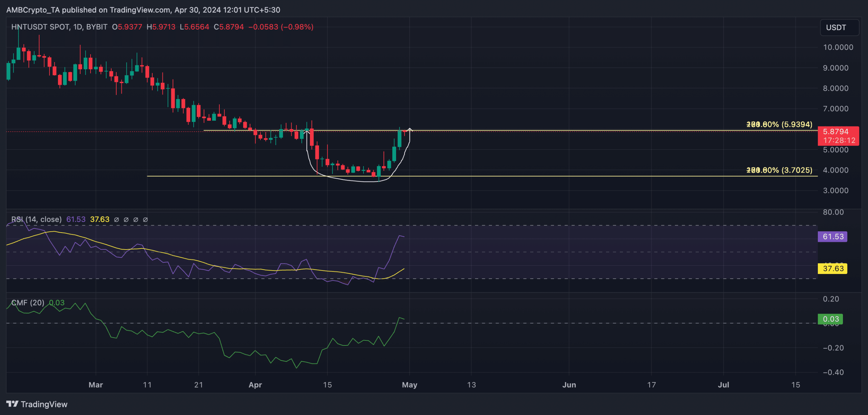Click the 13 date label after May
The height and width of the screenshot is (415, 868).
[472, 385]
